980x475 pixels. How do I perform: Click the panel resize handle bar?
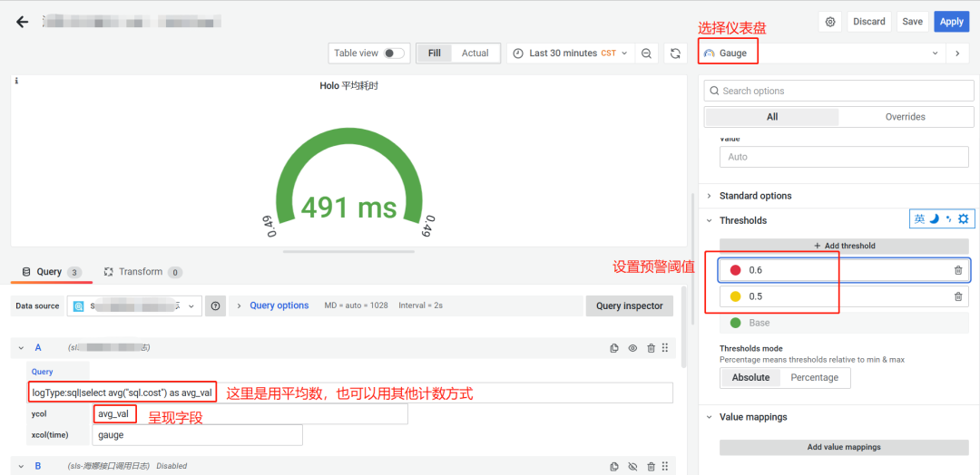[348, 251]
